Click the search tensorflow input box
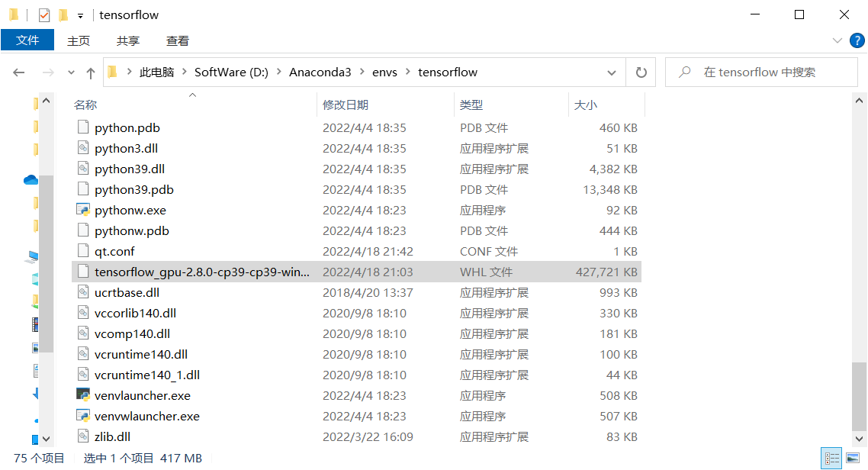This screenshot has height=470, width=868. [x=761, y=72]
